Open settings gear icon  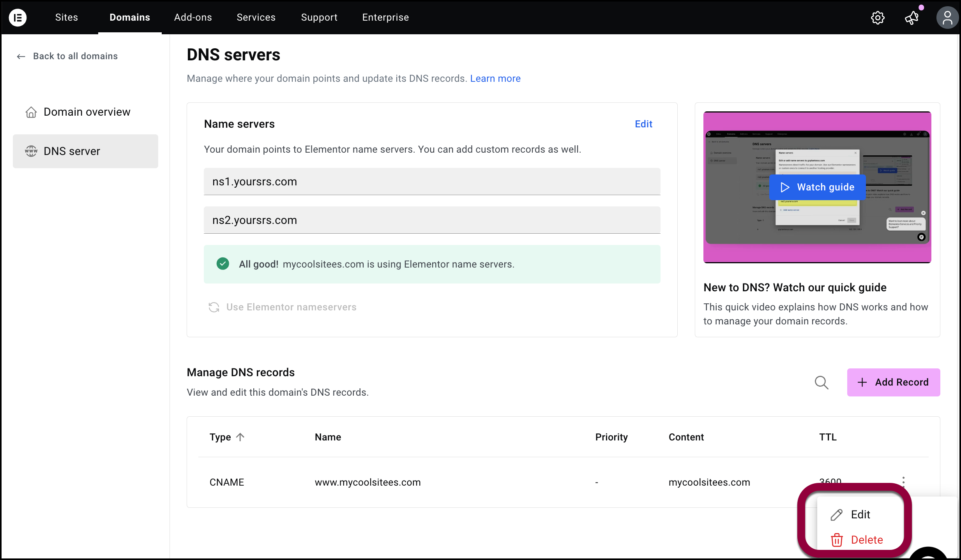tap(878, 18)
